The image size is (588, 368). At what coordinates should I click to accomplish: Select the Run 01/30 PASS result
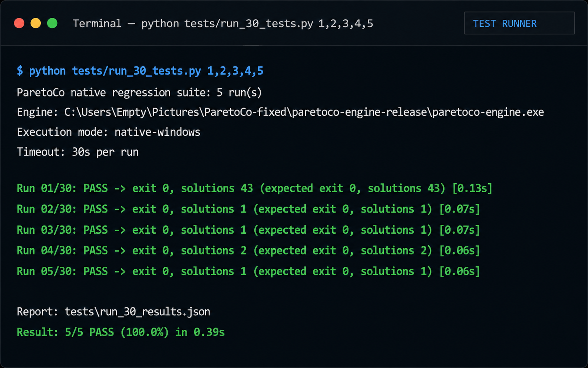[x=254, y=188]
